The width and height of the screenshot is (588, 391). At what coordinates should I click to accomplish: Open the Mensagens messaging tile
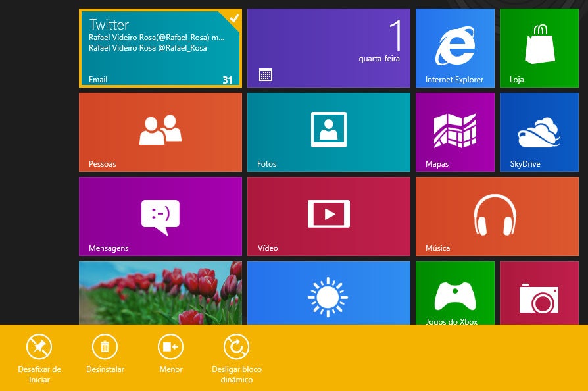pos(160,217)
